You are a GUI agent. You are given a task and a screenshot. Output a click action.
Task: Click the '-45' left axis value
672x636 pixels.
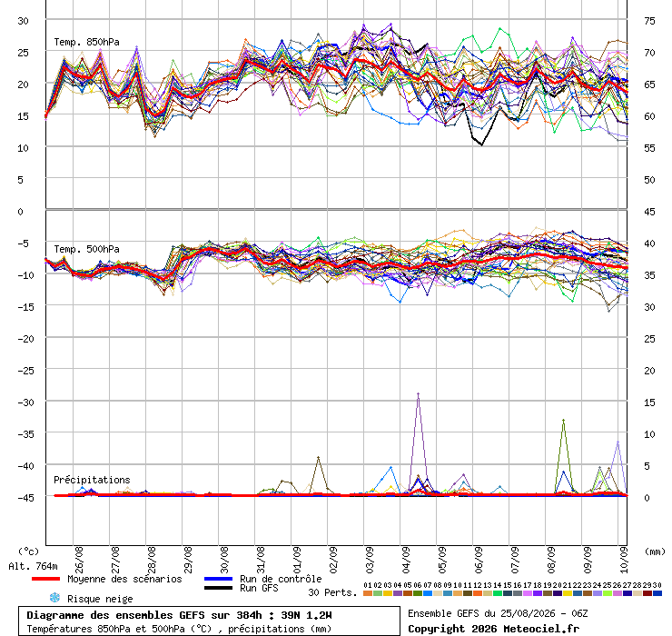tap(25, 498)
